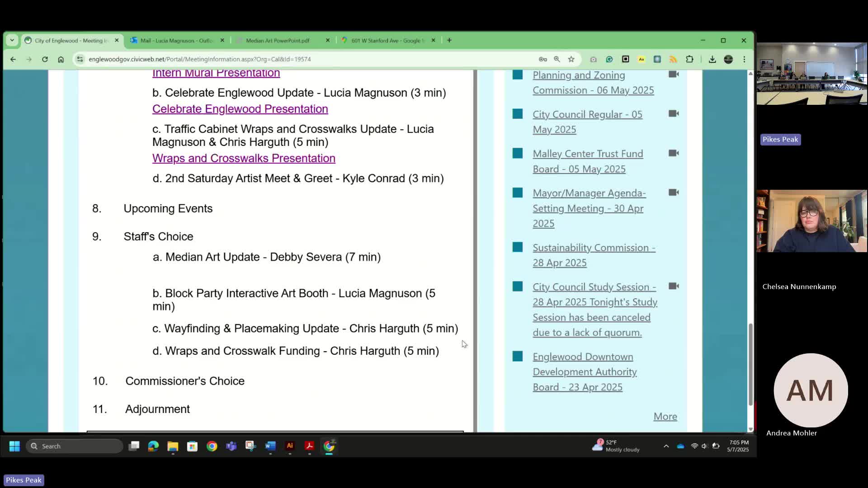
Task: Click the More meetings link
Action: [665, 416]
